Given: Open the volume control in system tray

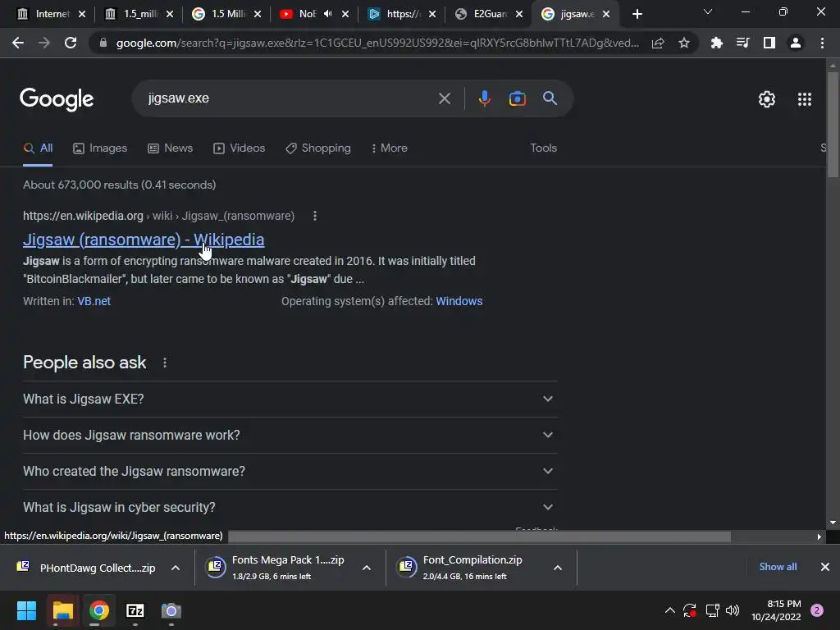Looking at the screenshot, I should point(733,610).
